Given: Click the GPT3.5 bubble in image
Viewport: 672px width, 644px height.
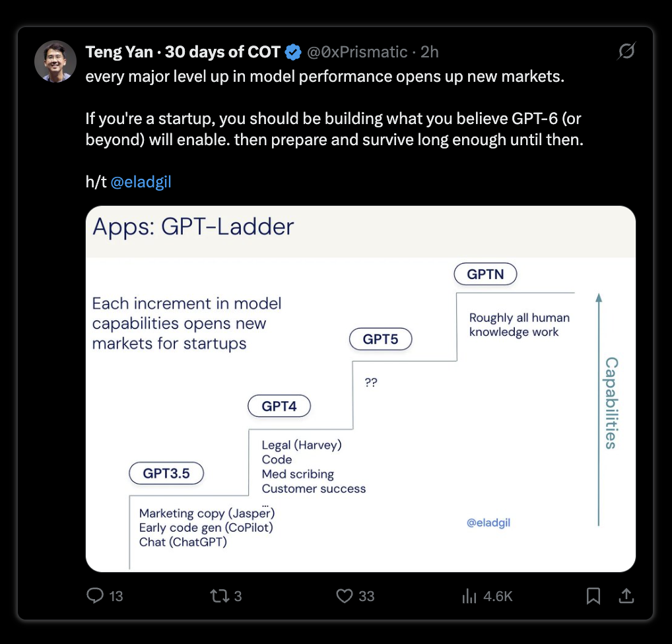Looking at the screenshot, I should (166, 473).
